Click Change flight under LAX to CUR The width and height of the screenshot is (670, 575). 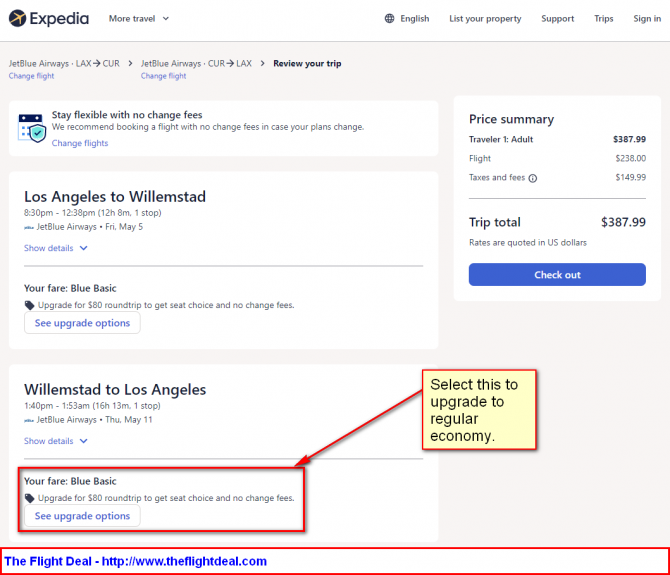(31, 76)
